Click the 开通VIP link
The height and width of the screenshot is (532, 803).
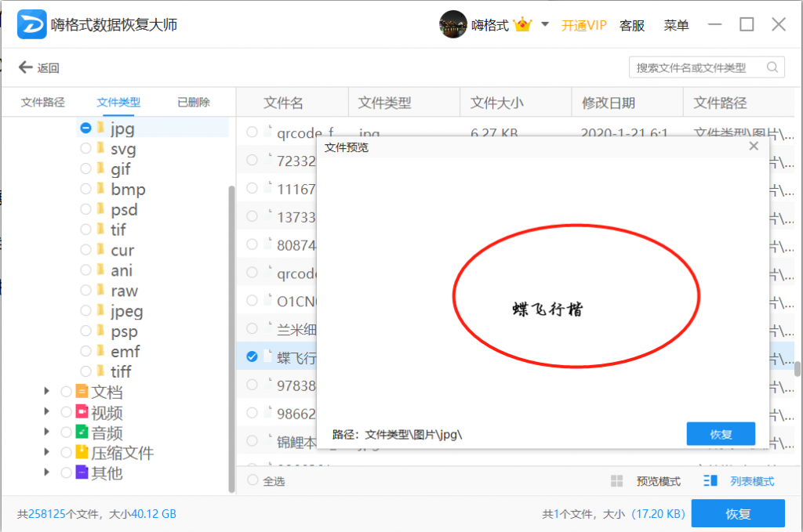(x=583, y=25)
